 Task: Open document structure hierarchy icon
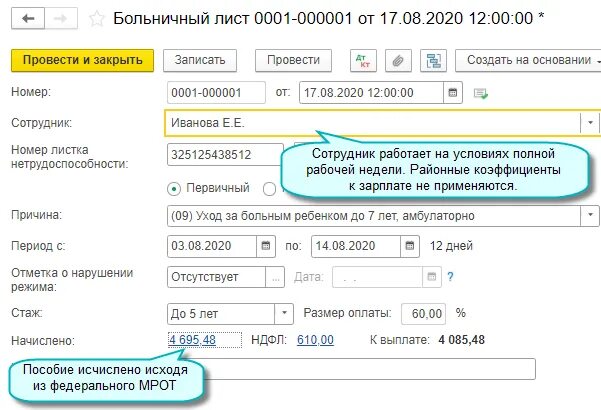click(x=434, y=61)
